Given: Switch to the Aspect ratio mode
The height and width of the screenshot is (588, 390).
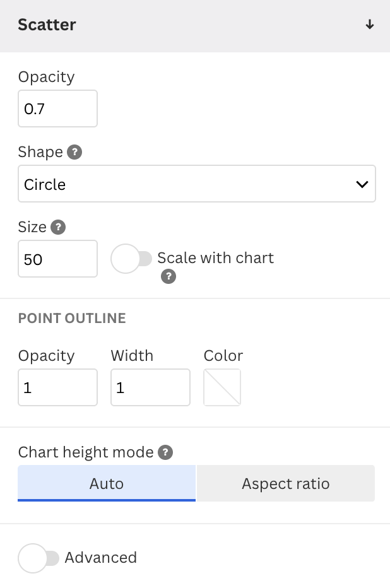Looking at the screenshot, I should 285,483.
